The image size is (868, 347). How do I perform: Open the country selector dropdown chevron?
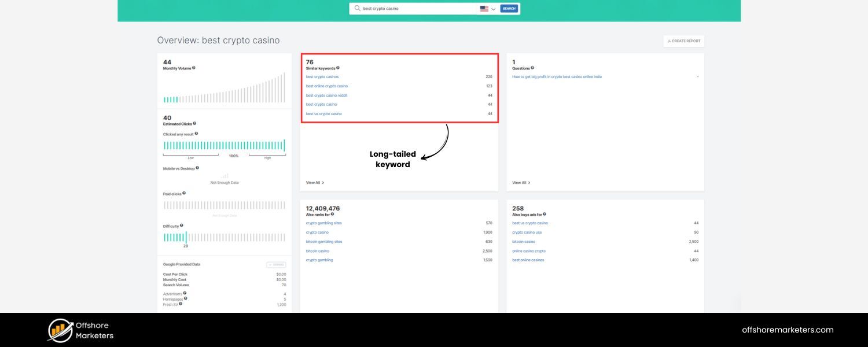(494, 9)
